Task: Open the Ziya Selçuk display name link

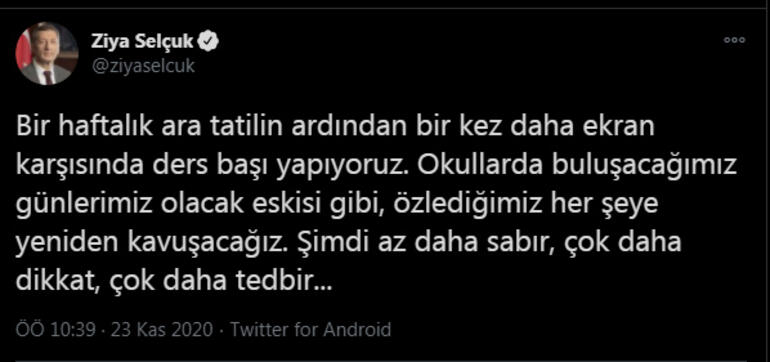Action: 143,43
